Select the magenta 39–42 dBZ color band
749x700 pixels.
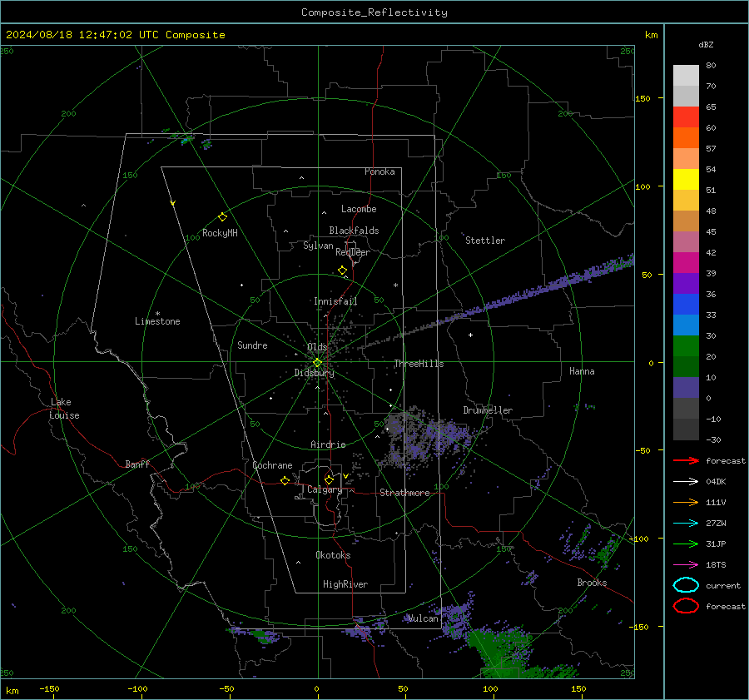coord(686,262)
